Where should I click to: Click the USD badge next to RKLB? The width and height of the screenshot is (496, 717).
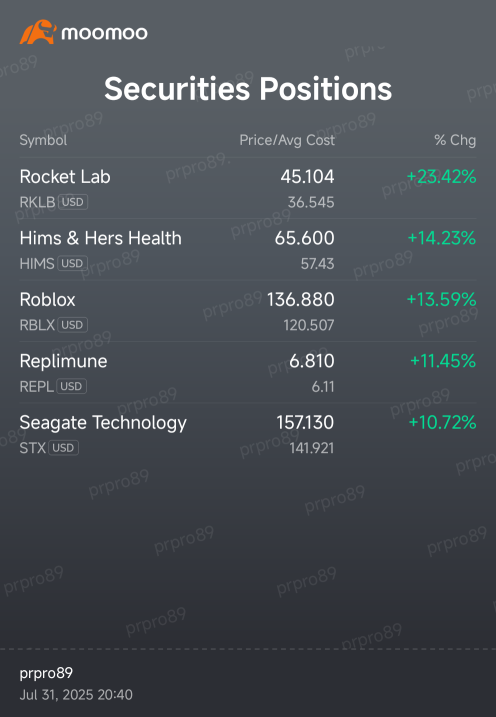pos(73,202)
